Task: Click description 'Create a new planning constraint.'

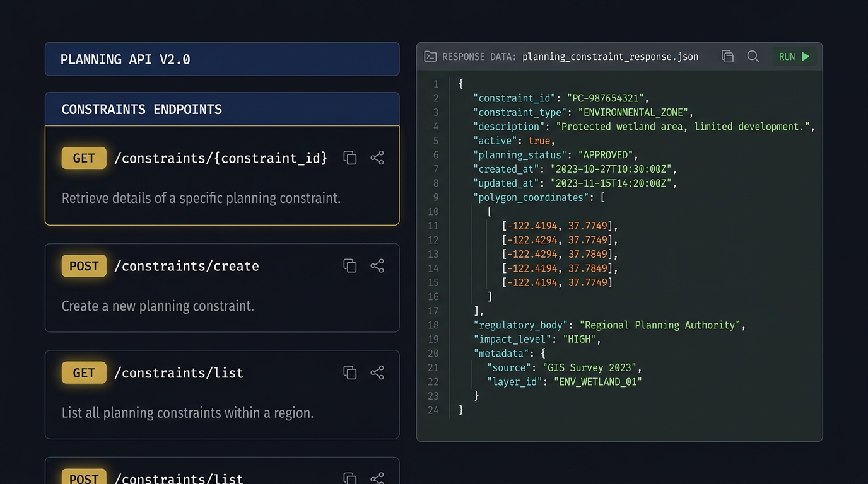Action: 158,306
